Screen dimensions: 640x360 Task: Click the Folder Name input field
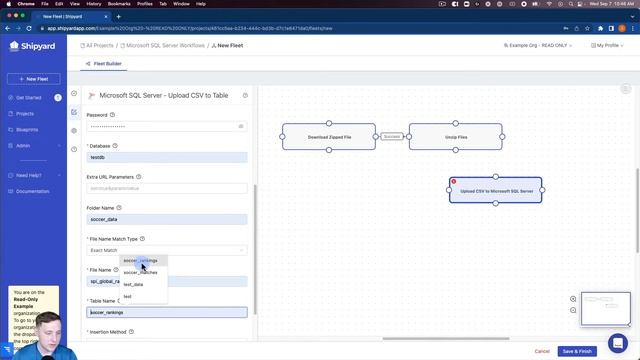pos(167,219)
